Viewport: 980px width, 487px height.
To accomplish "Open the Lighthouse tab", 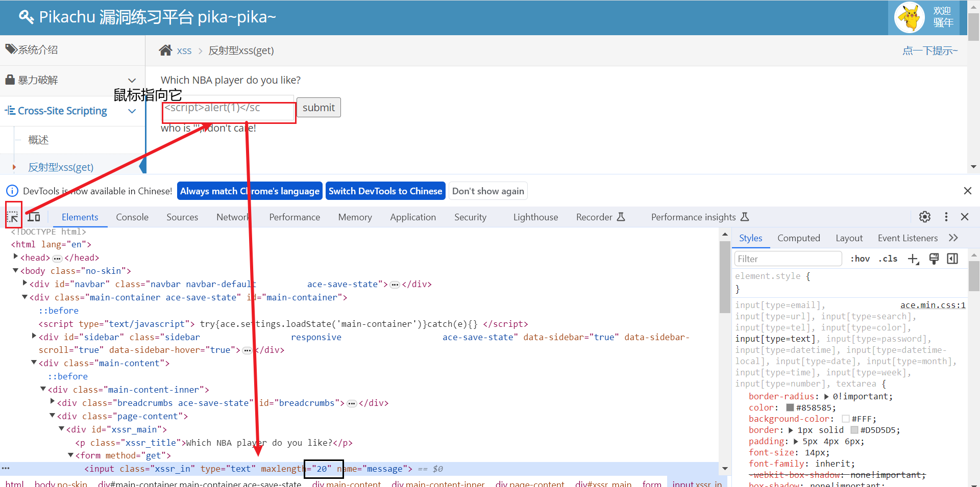I will (x=535, y=217).
